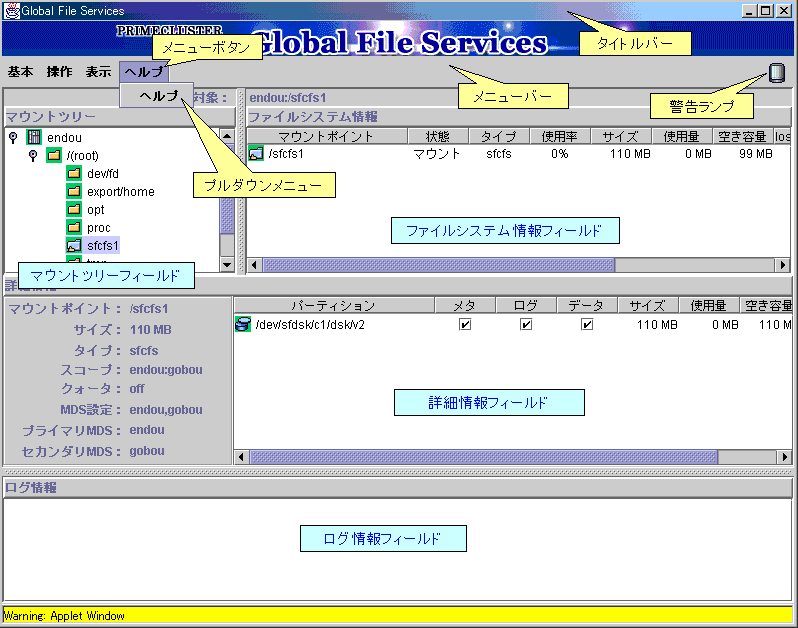Collapse the endou tree node
798x628 pixels.
point(13,137)
